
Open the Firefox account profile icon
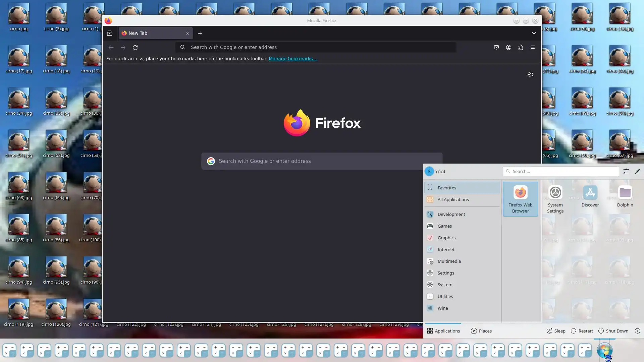[x=508, y=47]
